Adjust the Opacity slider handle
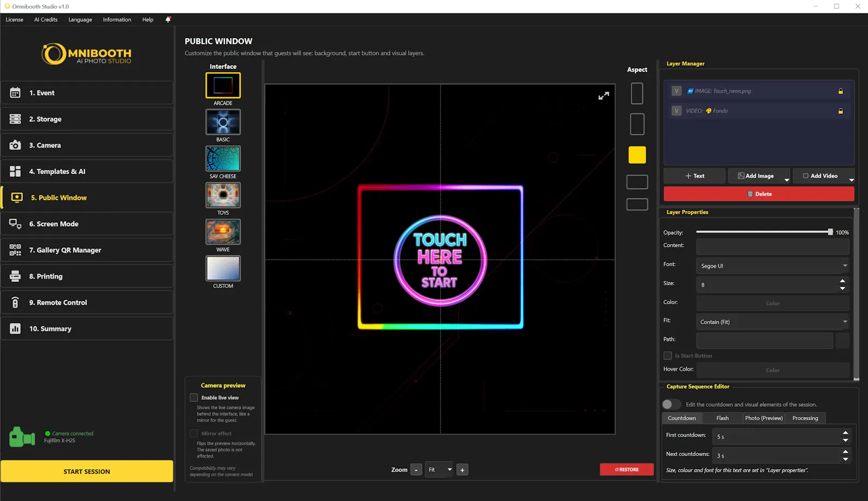The width and height of the screenshot is (868, 501). pyautogui.click(x=831, y=232)
